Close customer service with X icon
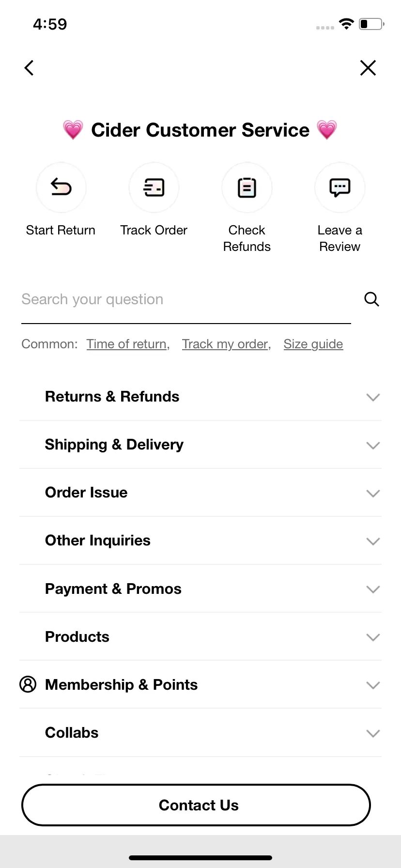 (x=368, y=68)
